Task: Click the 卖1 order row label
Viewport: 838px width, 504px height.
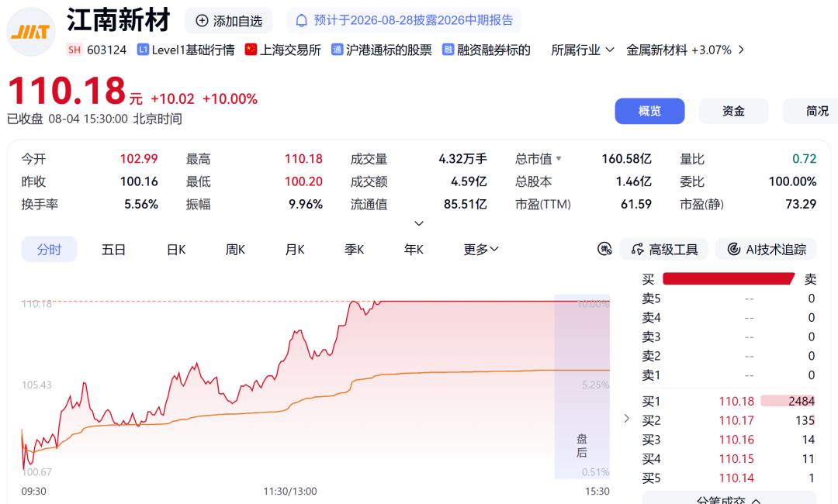Action: (651, 375)
